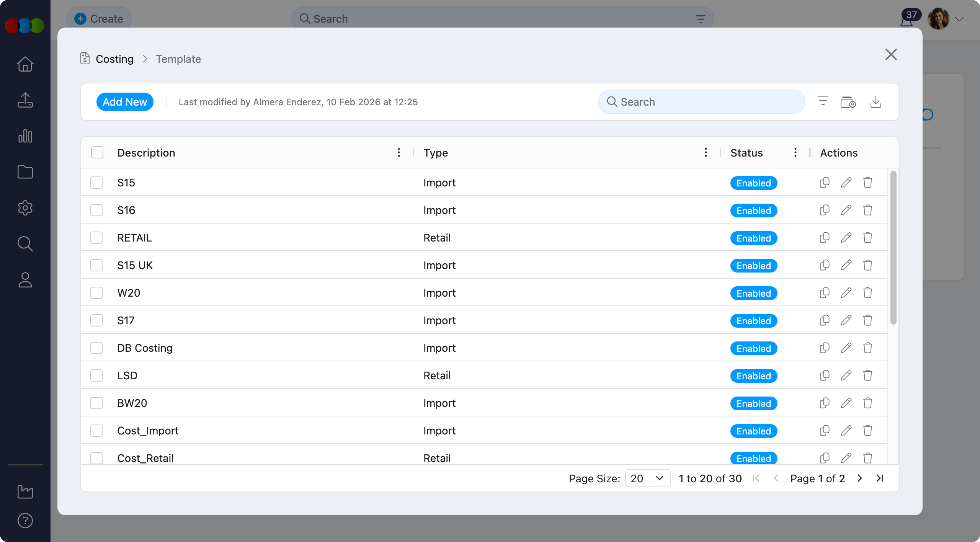The width and height of the screenshot is (980, 542).
Task: Click the Add New button
Action: [x=125, y=102]
